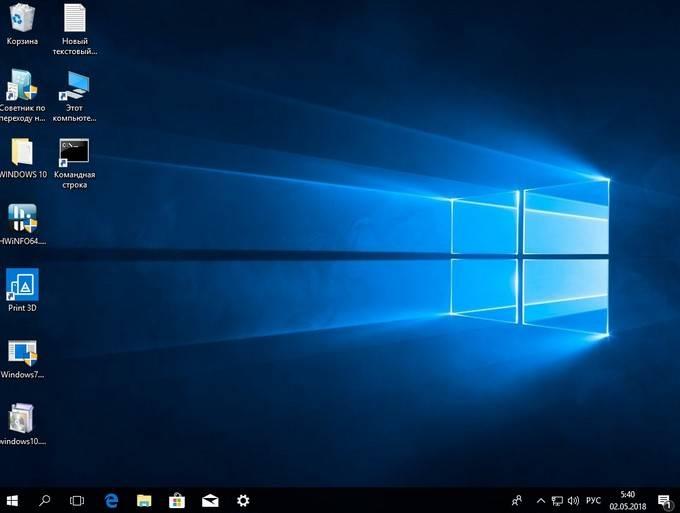Switch input language РУС indicator

pos(593,500)
